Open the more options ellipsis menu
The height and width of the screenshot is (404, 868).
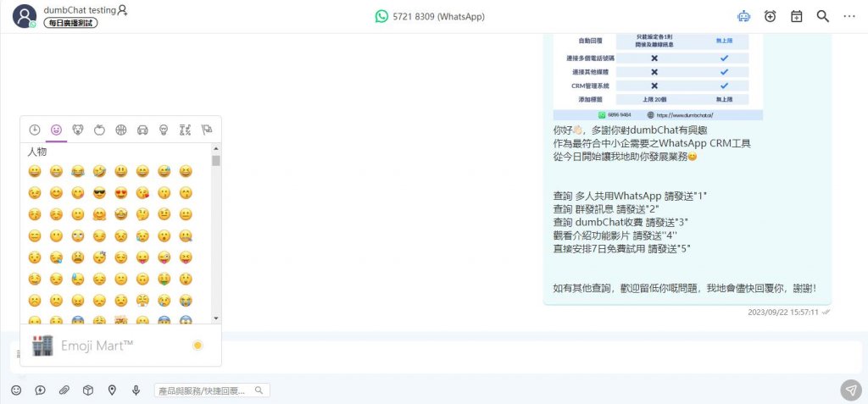849,17
